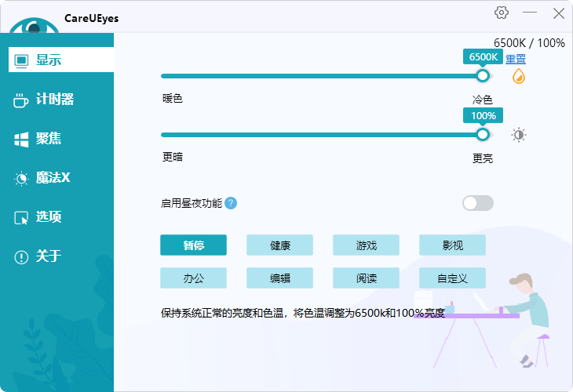Open the 关于 about page
The width and height of the screenshot is (573, 392).
49,256
